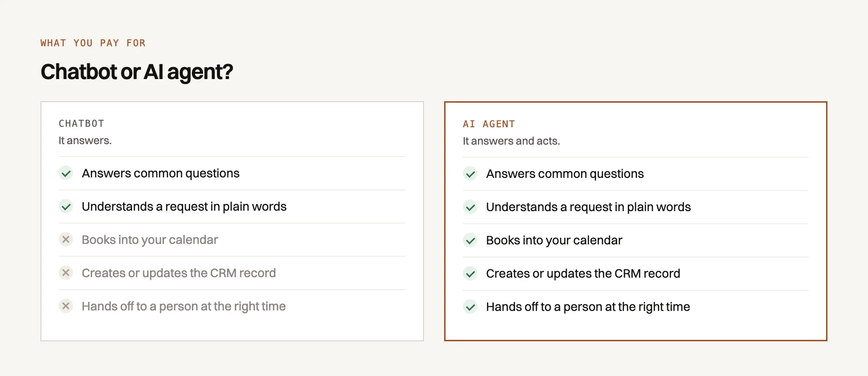The image size is (868, 376).
Task: Click greyed 'Creates or updates the CRM record' text
Action: (x=179, y=273)
